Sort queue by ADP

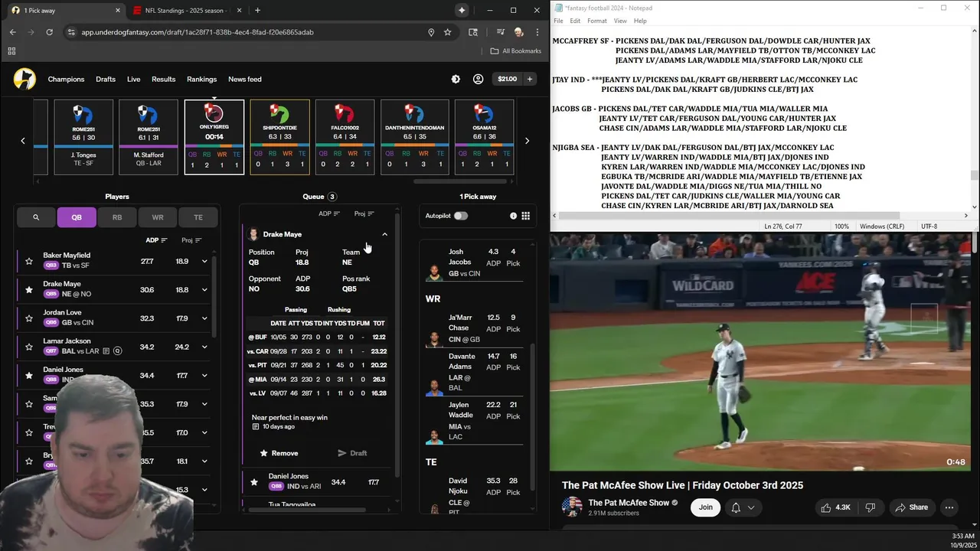point(329,214)
